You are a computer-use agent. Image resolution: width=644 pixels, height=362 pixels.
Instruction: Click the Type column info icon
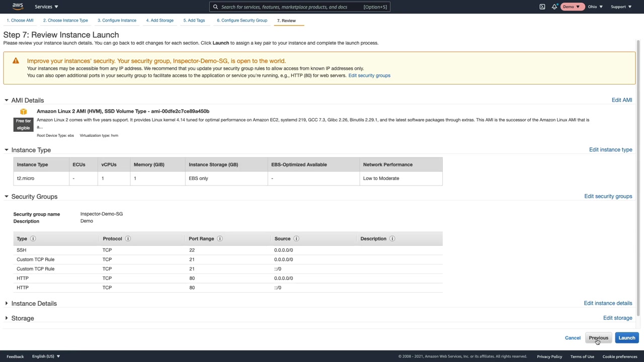point(33,239)
